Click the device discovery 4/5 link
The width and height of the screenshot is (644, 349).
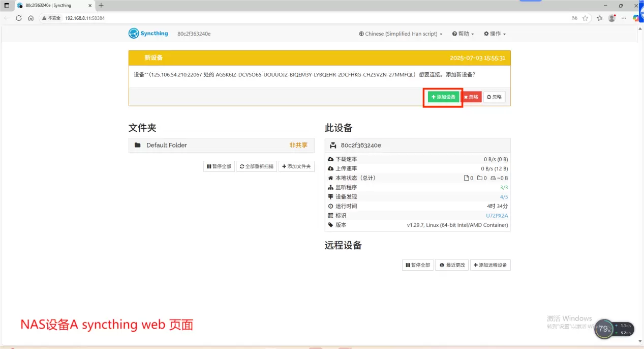click(504, 197)
